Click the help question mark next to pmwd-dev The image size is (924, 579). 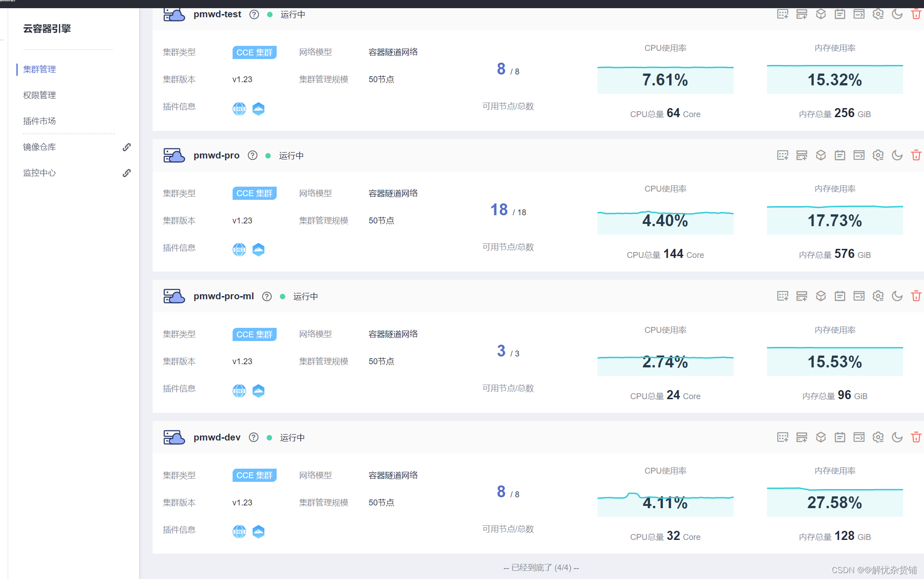[254, 437]
